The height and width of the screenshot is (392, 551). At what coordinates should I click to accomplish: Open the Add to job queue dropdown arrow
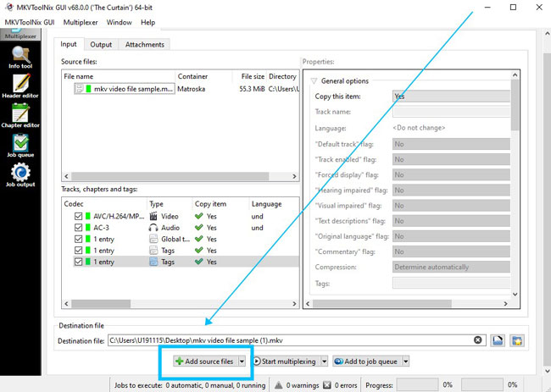(x=406, y=362)
